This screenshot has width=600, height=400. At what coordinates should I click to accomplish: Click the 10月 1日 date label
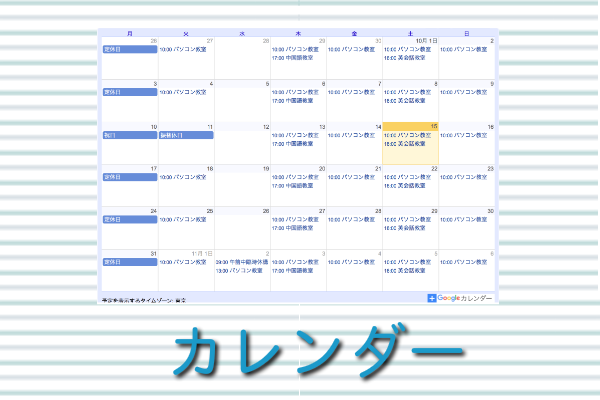(425, 41)
